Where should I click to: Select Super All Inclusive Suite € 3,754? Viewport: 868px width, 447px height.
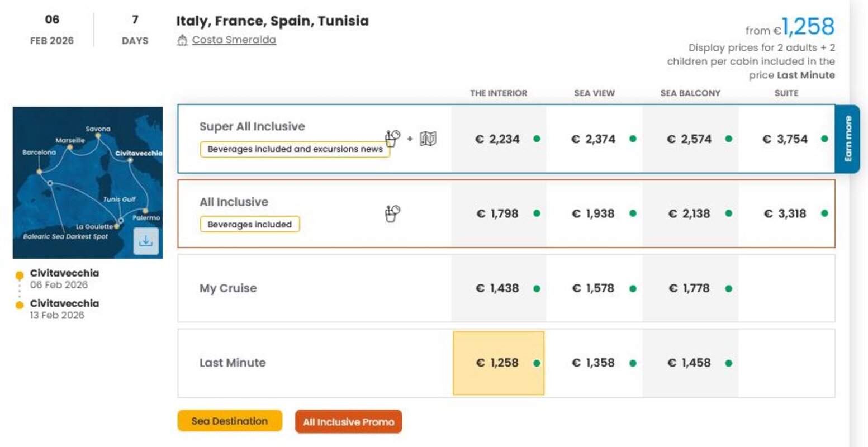click(x=785, y=139)
